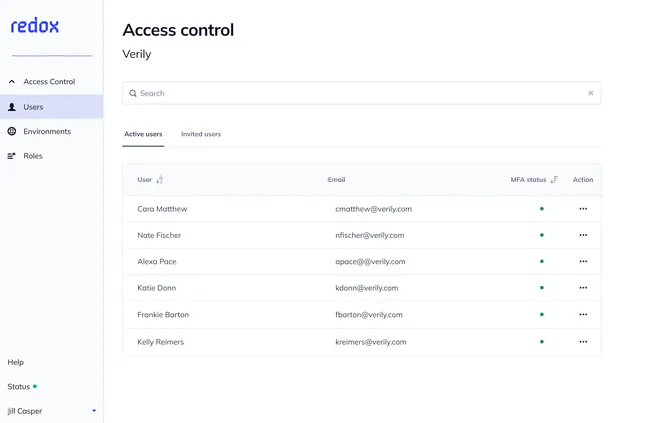Click the Email column header
The width and height of the screenshot is (645, 423).
pos(336,179)
